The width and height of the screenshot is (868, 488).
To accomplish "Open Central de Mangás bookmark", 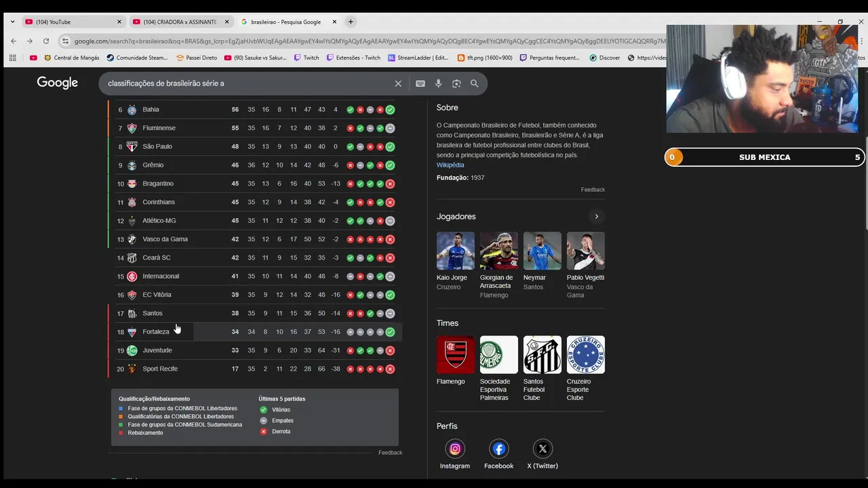I will click(x=71, y=58).
